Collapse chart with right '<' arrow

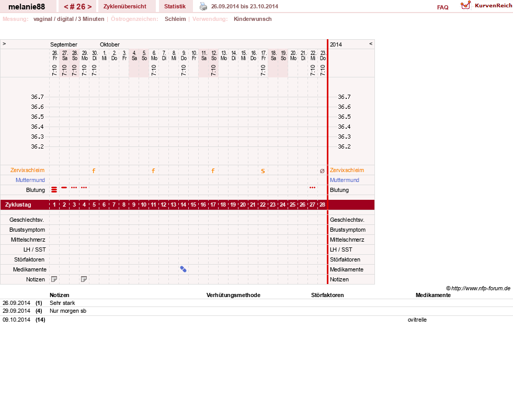coord(371,43)
